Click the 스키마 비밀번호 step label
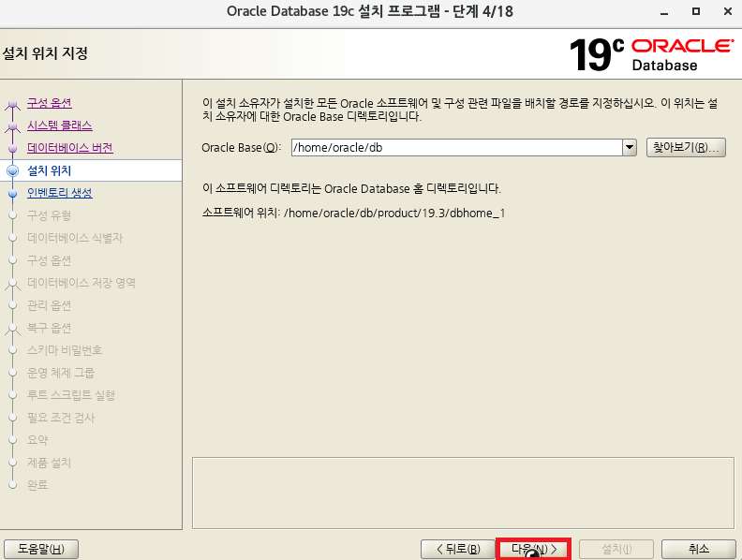Viewport: 742px width, 560px height. 65,350
